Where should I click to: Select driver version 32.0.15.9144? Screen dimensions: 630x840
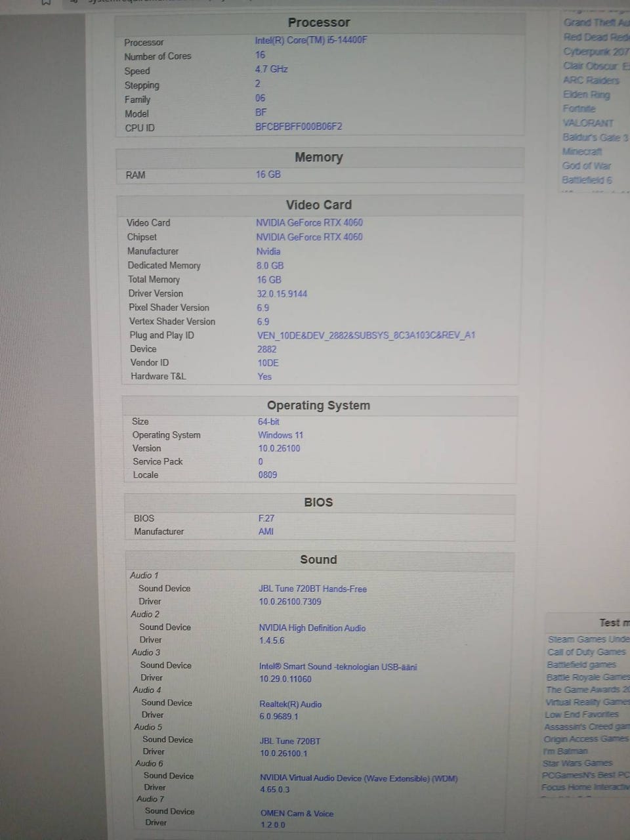pos(282,294)
